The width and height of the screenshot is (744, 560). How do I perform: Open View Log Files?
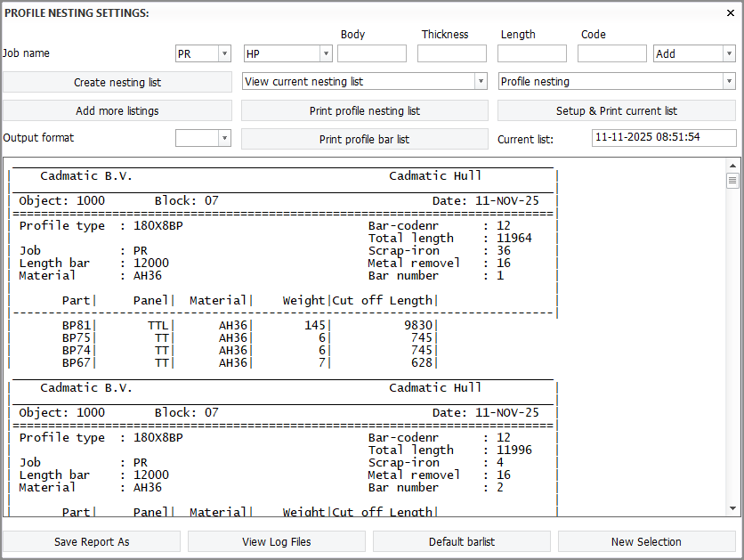[277, 541]
